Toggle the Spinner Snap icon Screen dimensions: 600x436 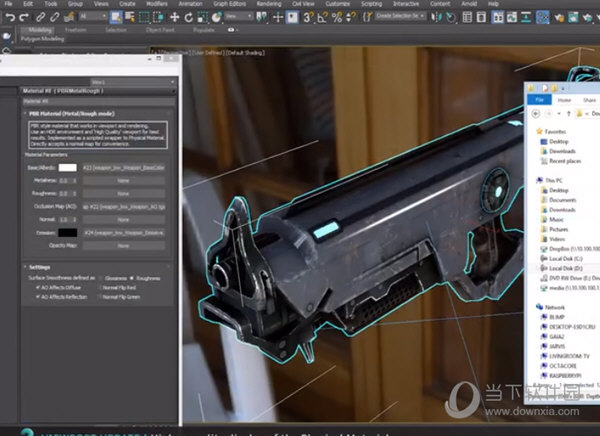click(351, 17)
